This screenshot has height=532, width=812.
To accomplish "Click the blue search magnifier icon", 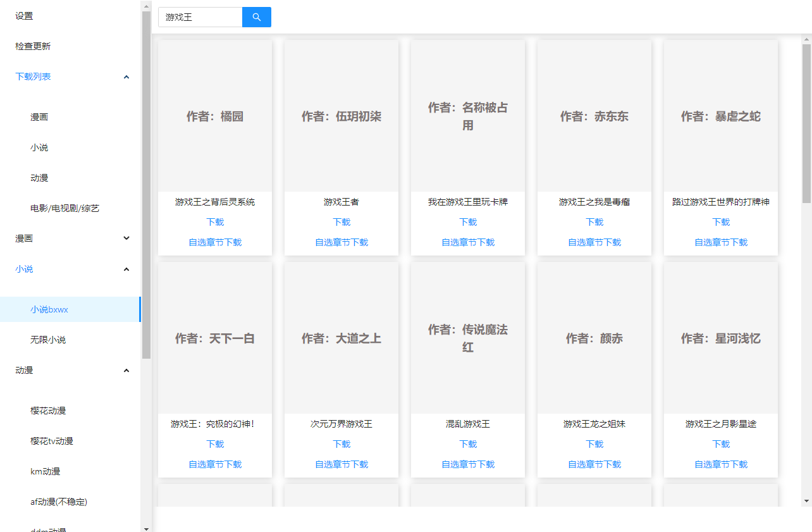I will (256, 17).
